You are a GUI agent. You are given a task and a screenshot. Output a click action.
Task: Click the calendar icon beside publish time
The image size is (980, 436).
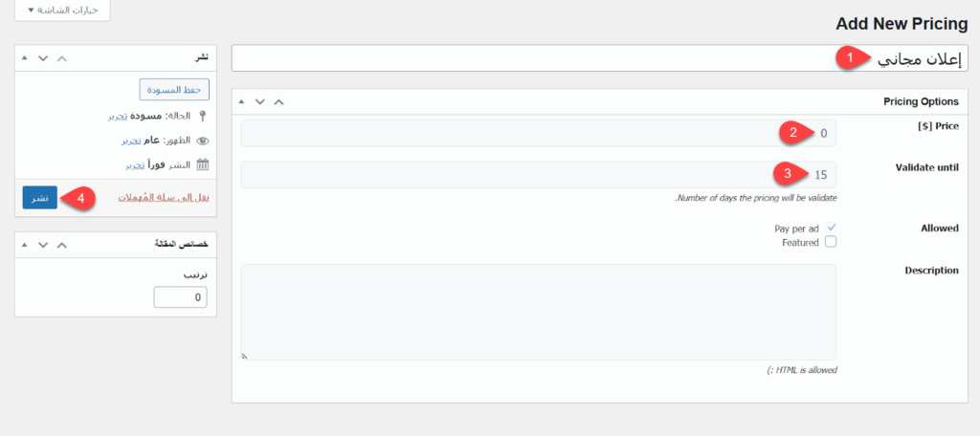coord(202,164)
